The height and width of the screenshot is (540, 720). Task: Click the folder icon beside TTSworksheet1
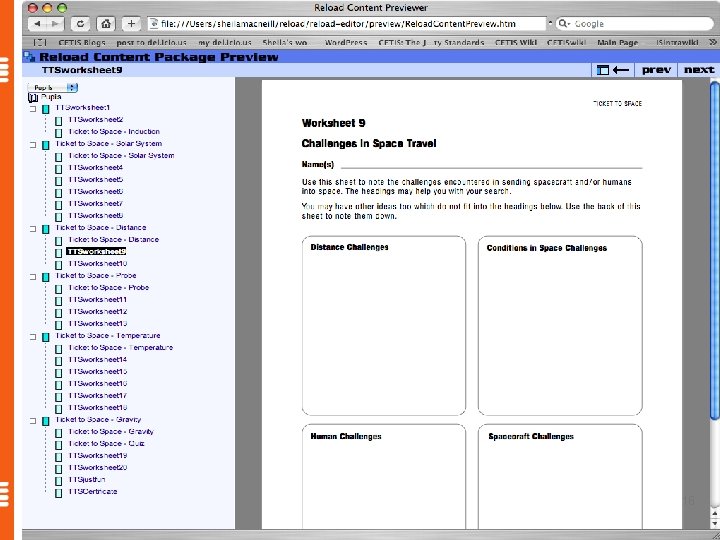[45, 109]
